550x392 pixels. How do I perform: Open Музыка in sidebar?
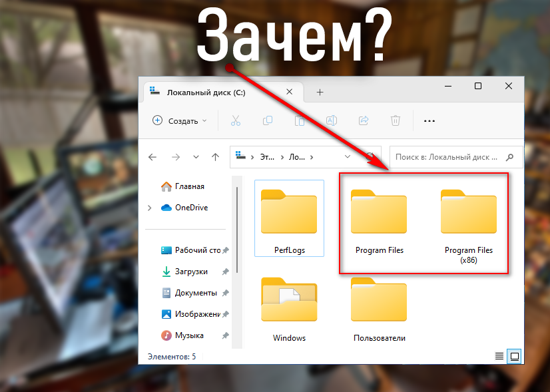point(182,335)
